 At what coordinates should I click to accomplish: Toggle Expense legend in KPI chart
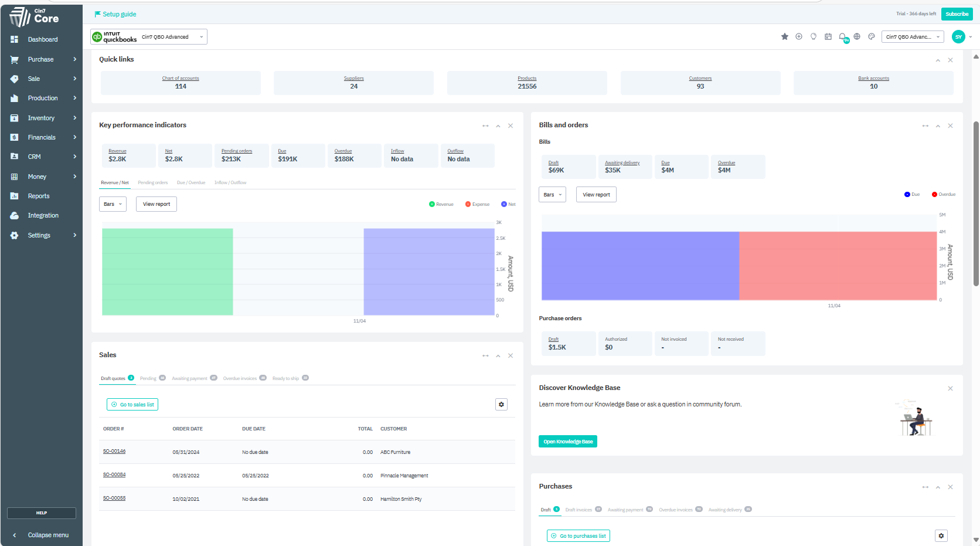point(478,204)
